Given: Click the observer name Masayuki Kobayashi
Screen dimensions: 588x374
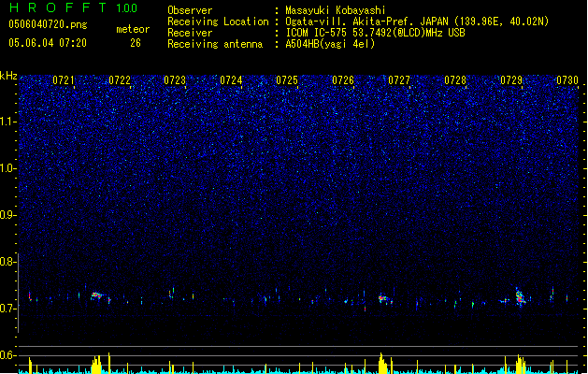Looking at the screenshot, I should (x=336, y=10).
